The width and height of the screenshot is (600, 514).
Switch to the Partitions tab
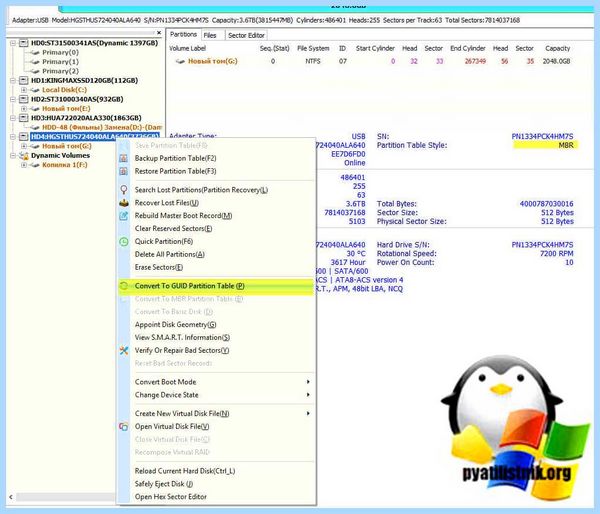183,34
